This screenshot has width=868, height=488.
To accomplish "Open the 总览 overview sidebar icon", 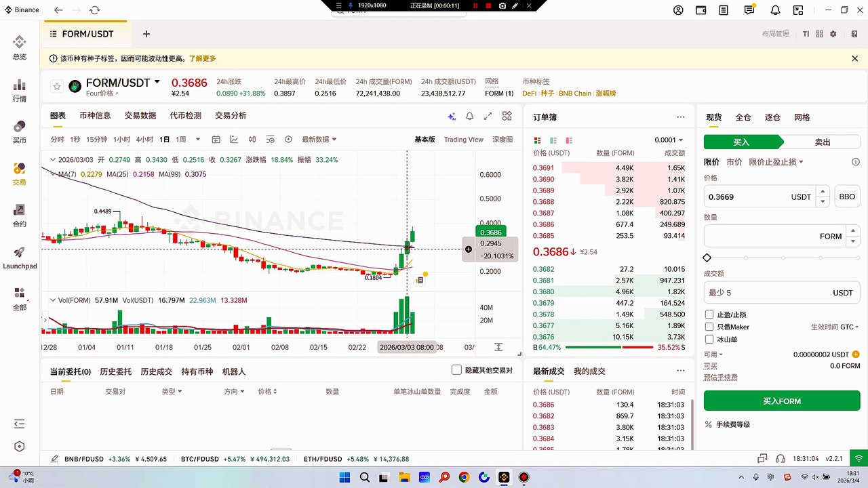I will point(19,47).
